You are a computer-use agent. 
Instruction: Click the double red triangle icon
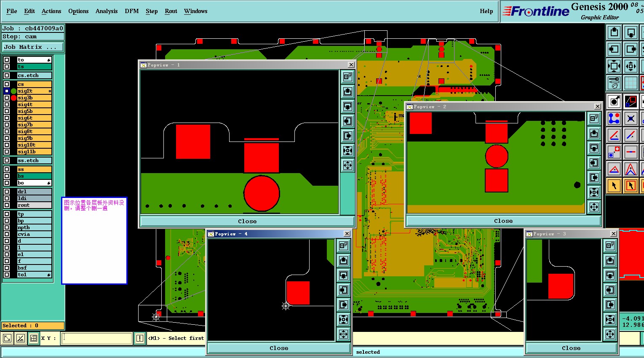click(631, 169)
